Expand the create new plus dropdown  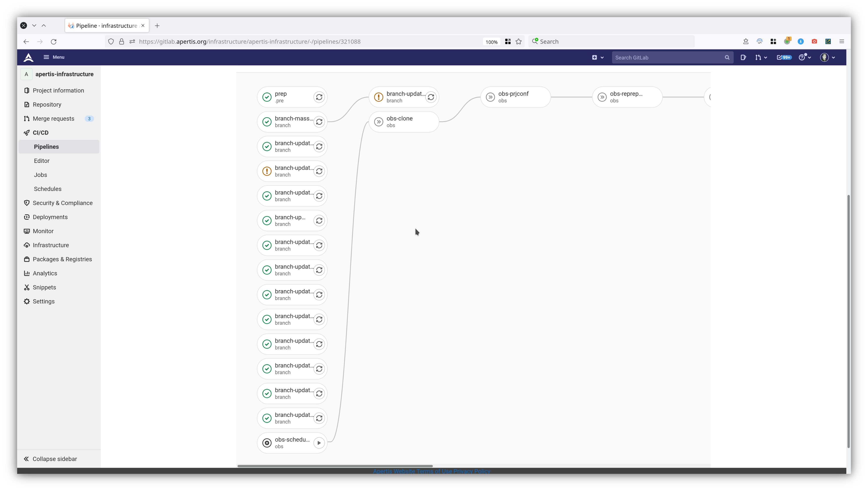point(598,57)
